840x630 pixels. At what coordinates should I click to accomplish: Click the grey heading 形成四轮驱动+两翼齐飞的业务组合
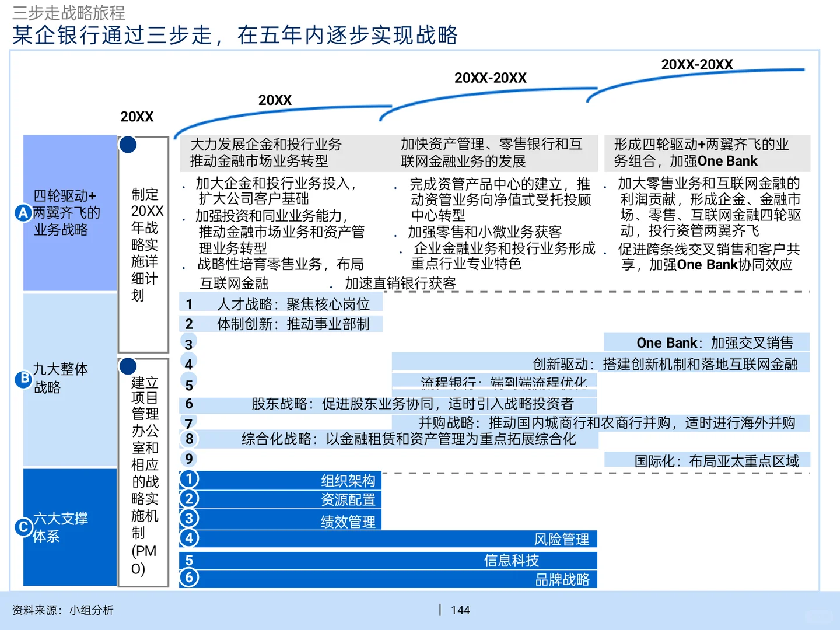(701, 153)
